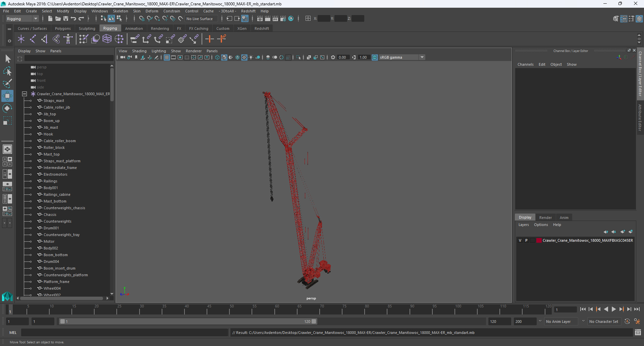The height and width of the screenshot is (346, 644).
Task: Open the Options menu in layer editor
Action: (x=541, y=225)
